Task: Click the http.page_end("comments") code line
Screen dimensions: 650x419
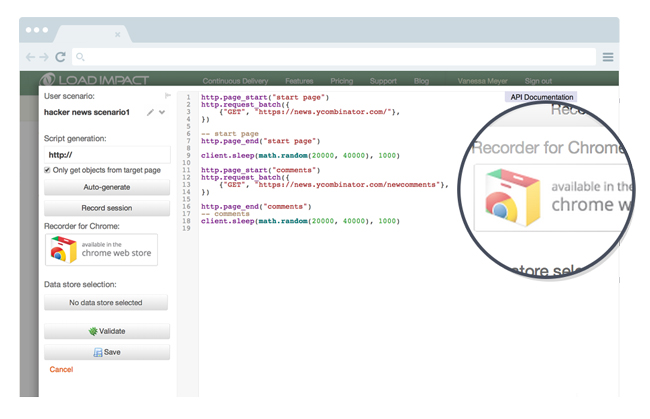Action: coord(256,206)
